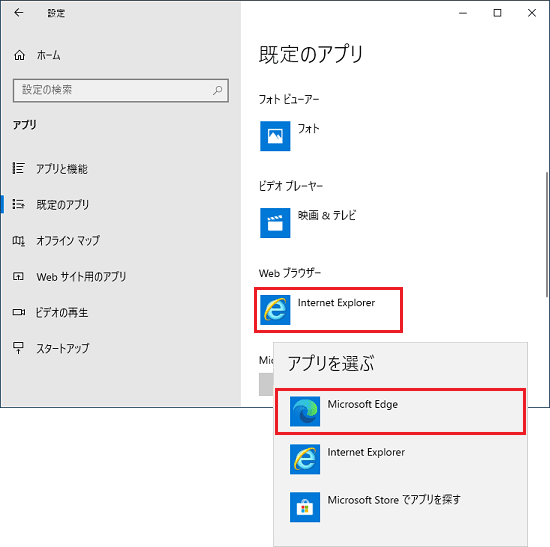Choose Microsoft Edge in the app picker
This screenshot has height=547, width=550.
pos(400,411)
